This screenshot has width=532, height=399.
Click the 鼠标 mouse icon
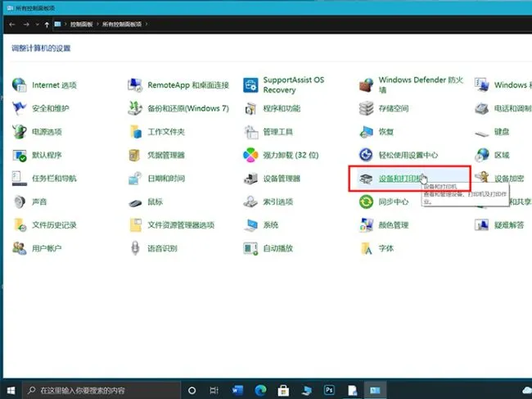(135, 202)
